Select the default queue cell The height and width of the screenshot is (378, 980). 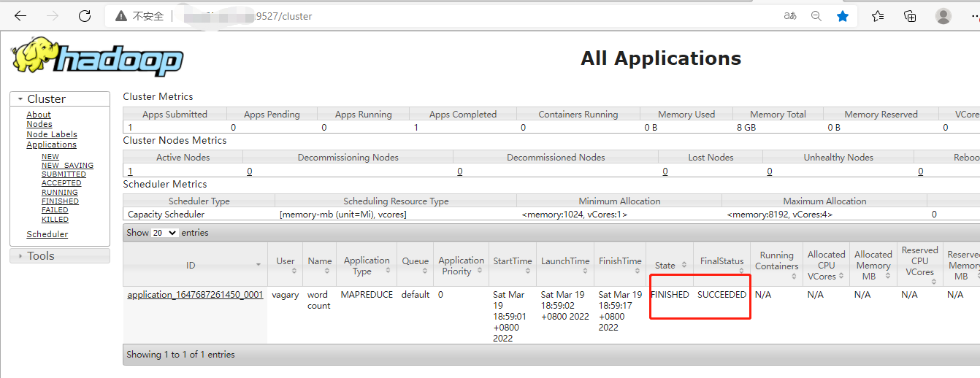coord(416,295)
